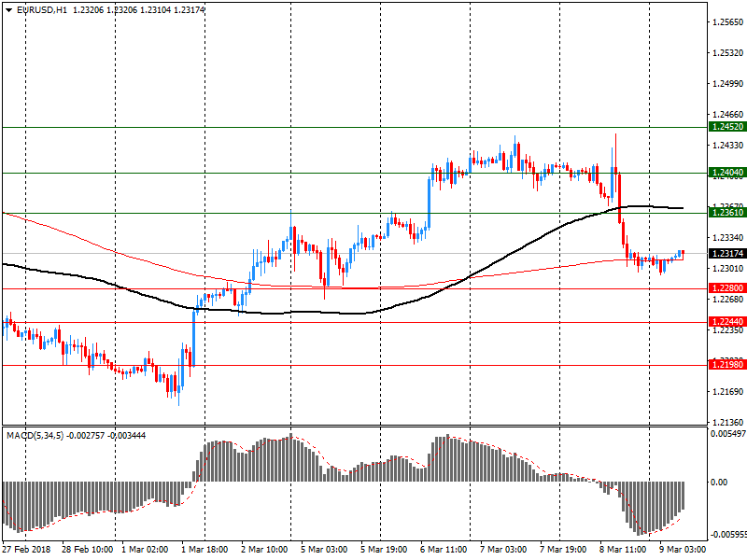Click the 27 Feb 2018 date label

(x=27, y=549)
